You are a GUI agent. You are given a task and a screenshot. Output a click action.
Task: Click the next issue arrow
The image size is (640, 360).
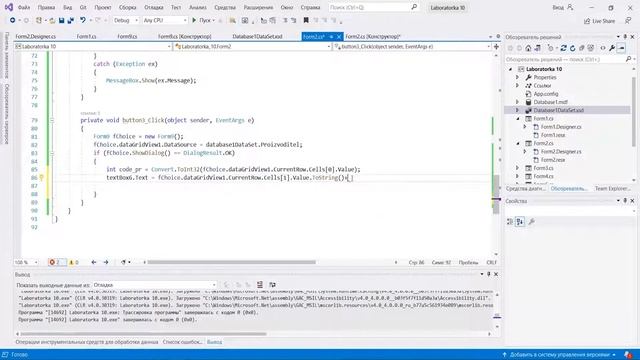click(106, 262)
